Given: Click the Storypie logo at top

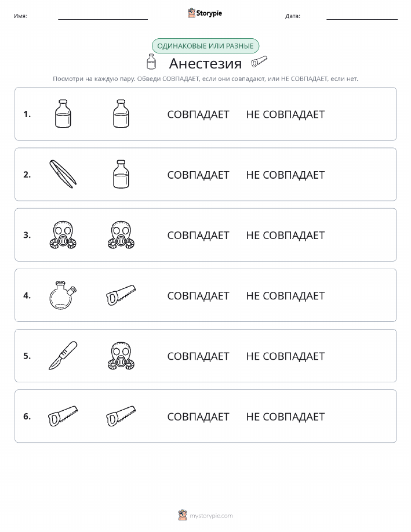Looking at the screenshot, I should [205, 13].
